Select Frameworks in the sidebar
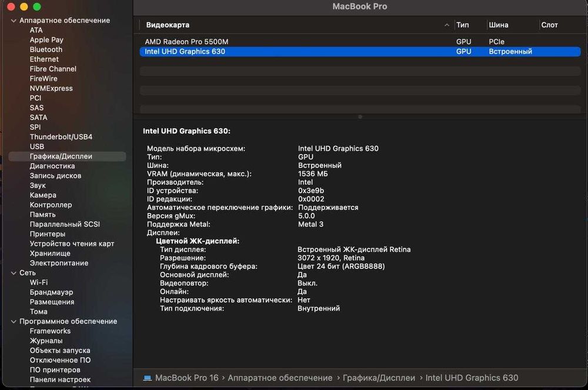The image size is (588, 390). pos(50,331)
